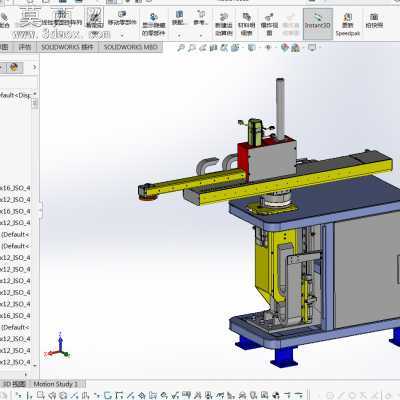Activate Move Component tool
This screenshot has height=400, width=400.
tap(122, 17)
